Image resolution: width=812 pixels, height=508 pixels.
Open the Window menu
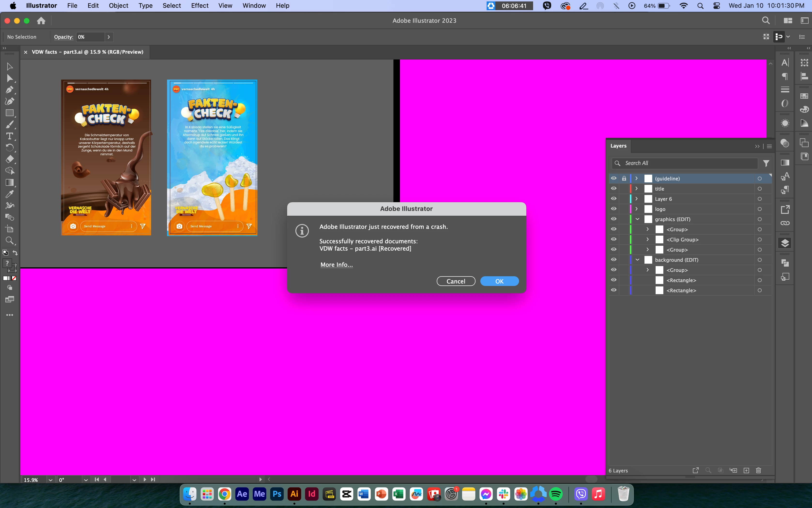(254, 6)
